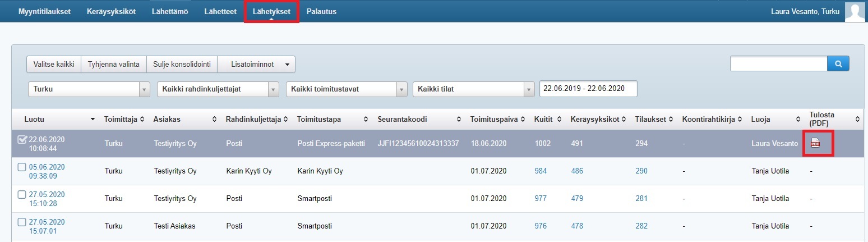This screenshot has width=868, height=242.
Task: Open the Turku location dropdown
Action: point(89,89)
